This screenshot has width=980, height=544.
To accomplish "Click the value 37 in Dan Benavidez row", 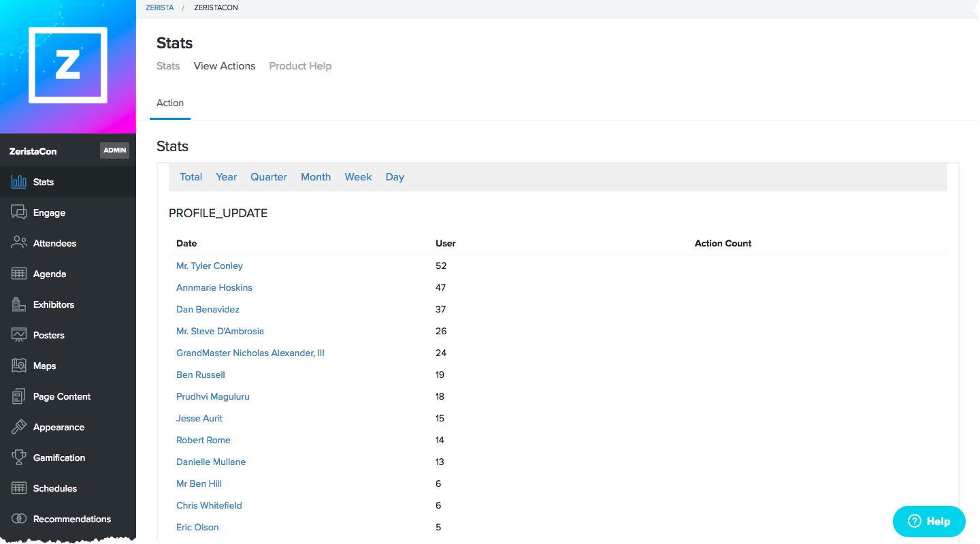I will (441, 309).
